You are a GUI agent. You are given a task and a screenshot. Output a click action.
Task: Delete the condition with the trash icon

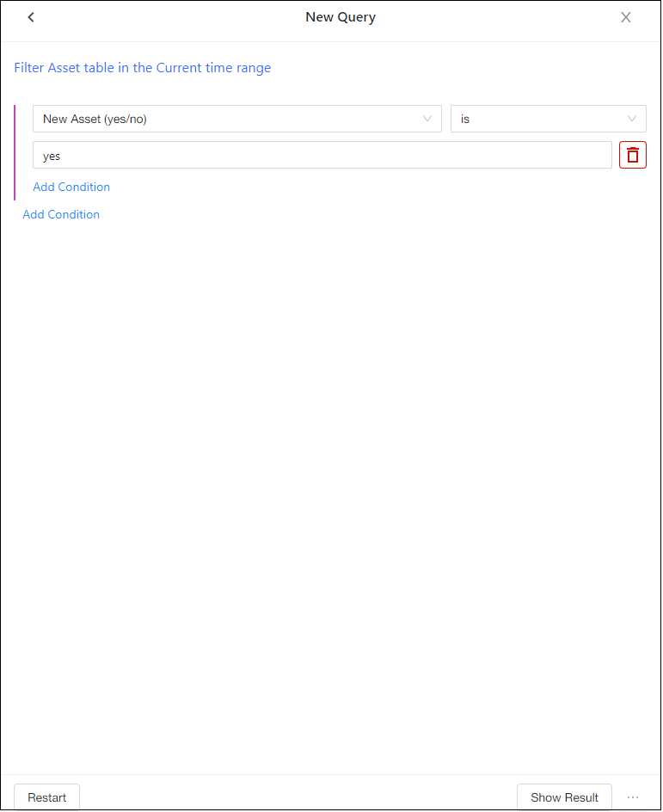(x=633, y=155)
